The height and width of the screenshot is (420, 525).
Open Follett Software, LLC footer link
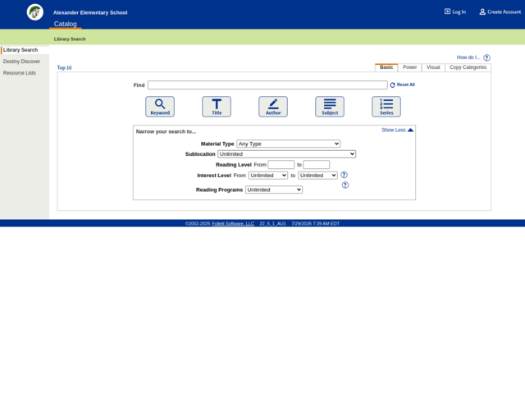pos(233,223)
